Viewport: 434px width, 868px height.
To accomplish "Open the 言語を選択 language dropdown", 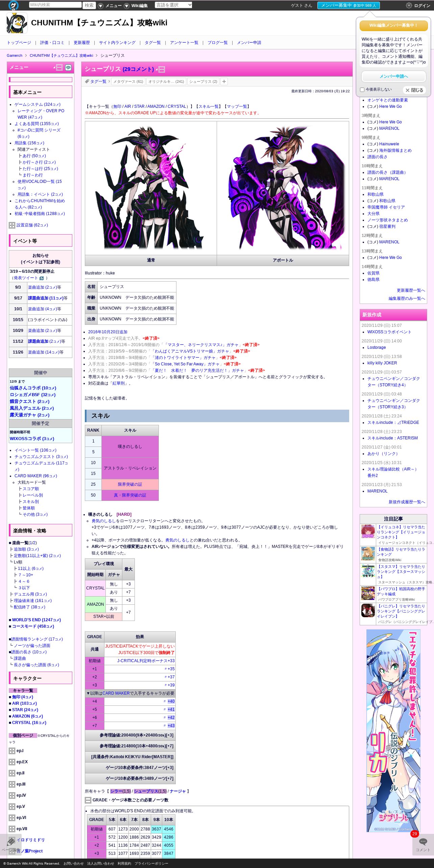I will coord(173,5).
